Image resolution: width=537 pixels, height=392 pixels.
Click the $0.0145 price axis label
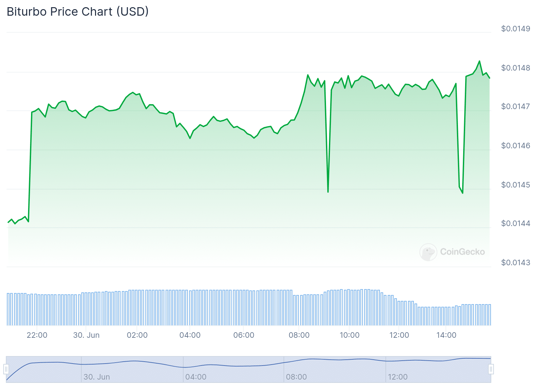click(515, 185)
